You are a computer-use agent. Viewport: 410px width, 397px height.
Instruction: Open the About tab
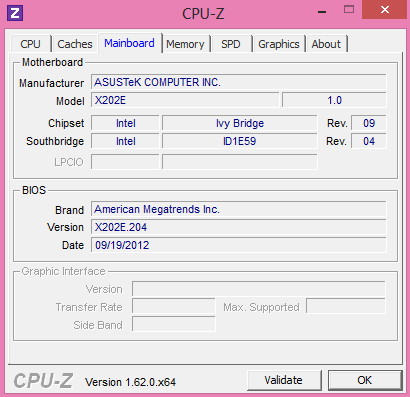pyautogui.click(x=326, y=44)
